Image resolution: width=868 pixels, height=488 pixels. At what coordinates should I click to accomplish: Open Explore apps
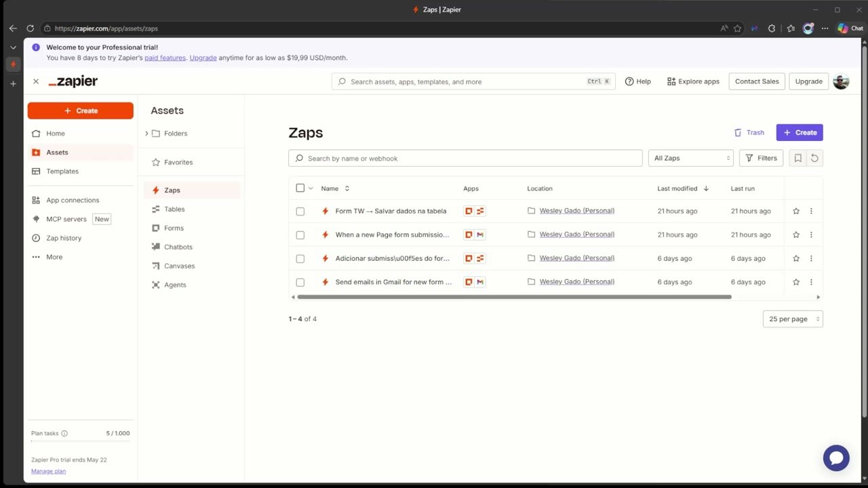point(693,81)
